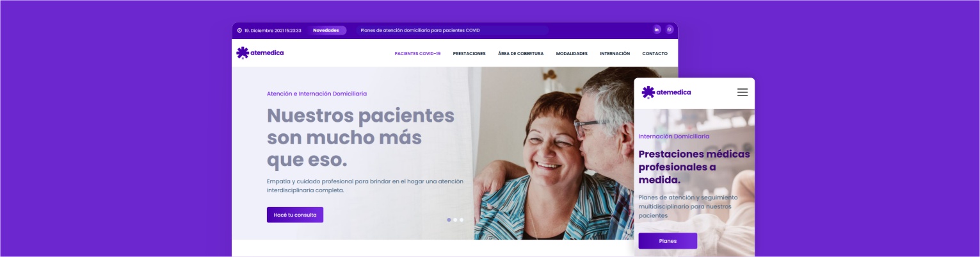Click the atemedica logo on mobile preview

click(x=666, y=92)
